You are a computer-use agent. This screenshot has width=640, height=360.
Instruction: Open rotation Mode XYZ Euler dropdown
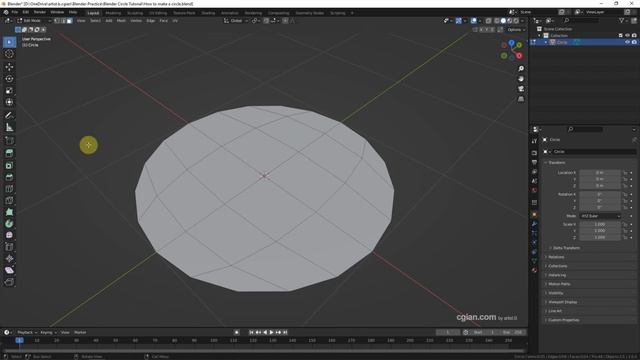click(600, 216)
